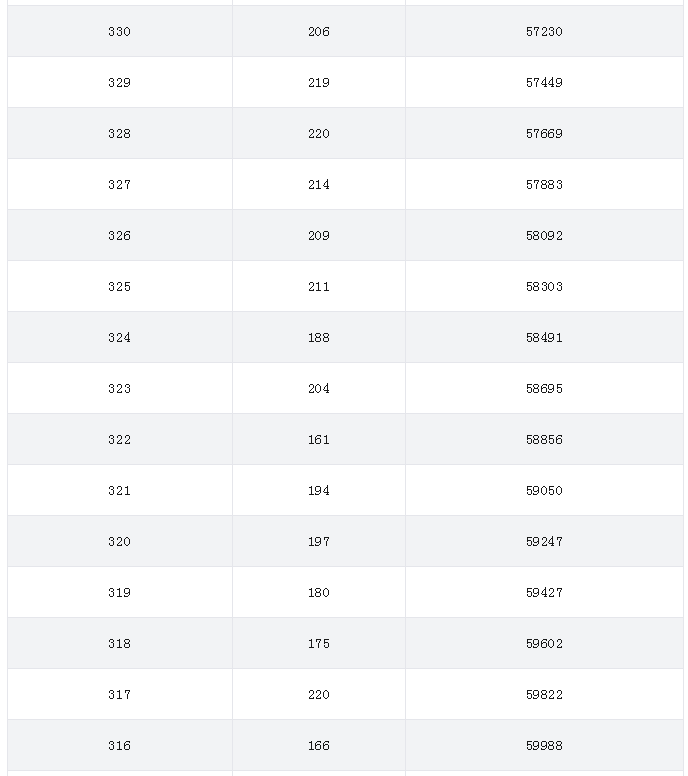Select the cell with value 57230
The width and height of the screenshot is (688, 776).
tap(544, 32)
